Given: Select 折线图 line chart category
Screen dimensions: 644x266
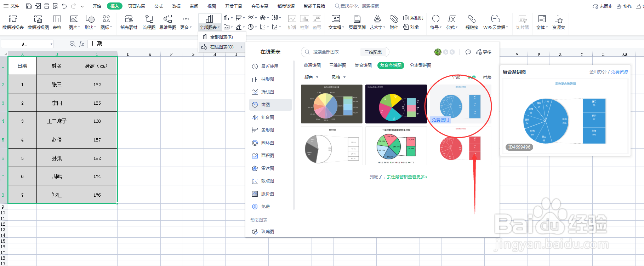Looking at the screenshot, I should tap(270, 92).
